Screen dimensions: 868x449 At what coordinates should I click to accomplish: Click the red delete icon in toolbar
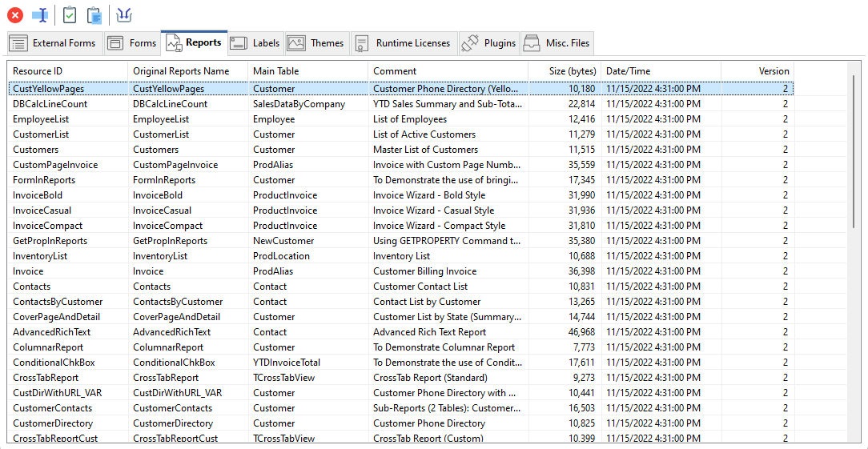15,15
